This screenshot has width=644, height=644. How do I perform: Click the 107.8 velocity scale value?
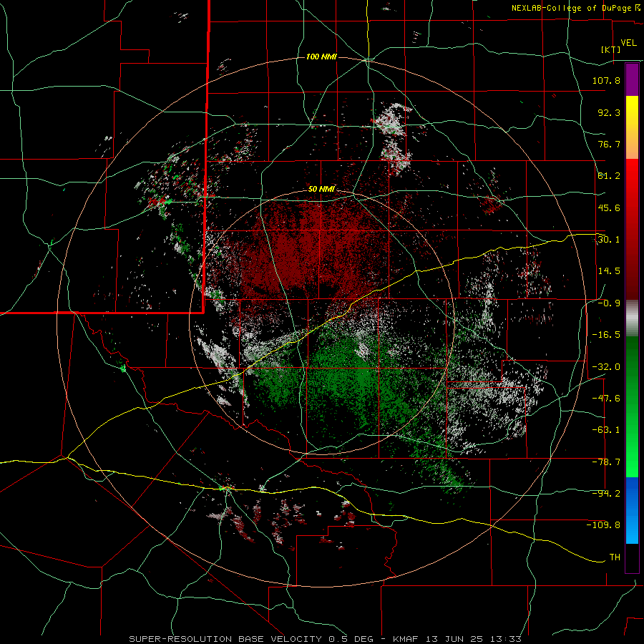606,80
